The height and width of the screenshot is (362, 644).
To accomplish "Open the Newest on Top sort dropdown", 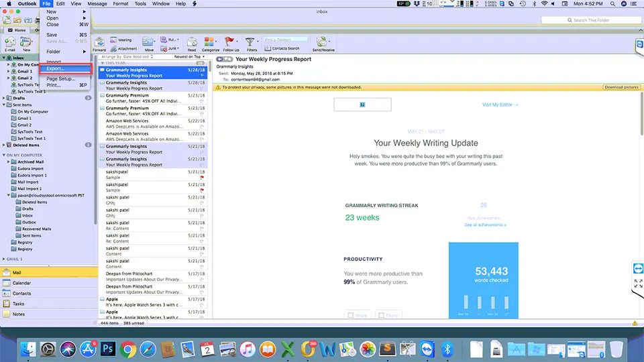I will click(x=189, y=56).
